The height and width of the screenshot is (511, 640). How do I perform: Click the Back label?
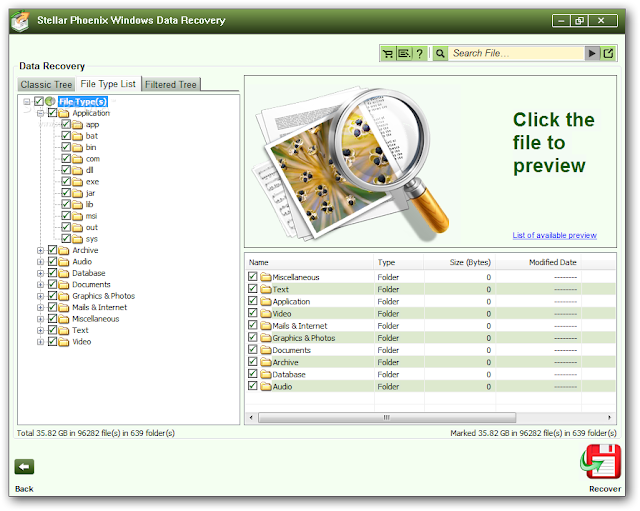tap(24, 489)
